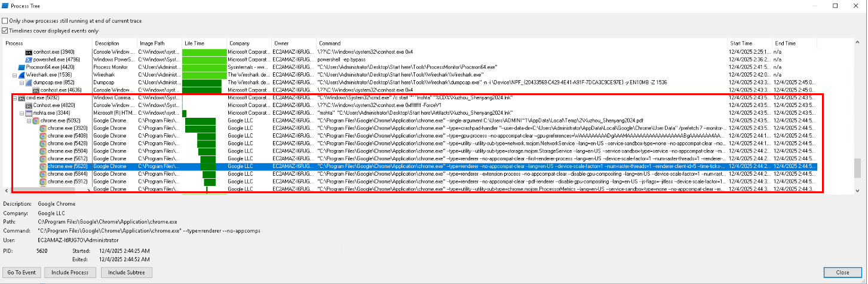Click the 'Sysinternals - ww...' company cell

(249, 68)
